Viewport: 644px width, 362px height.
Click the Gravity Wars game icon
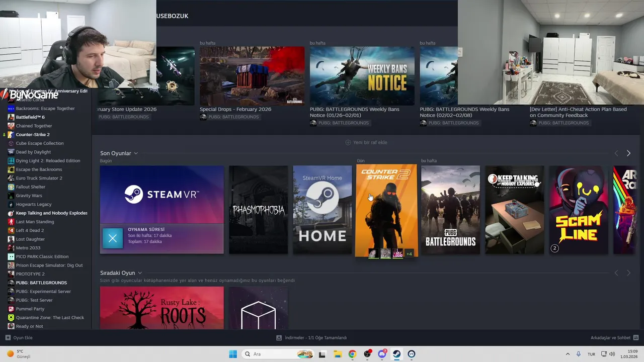pyautogui.click(x=11, y=196)
